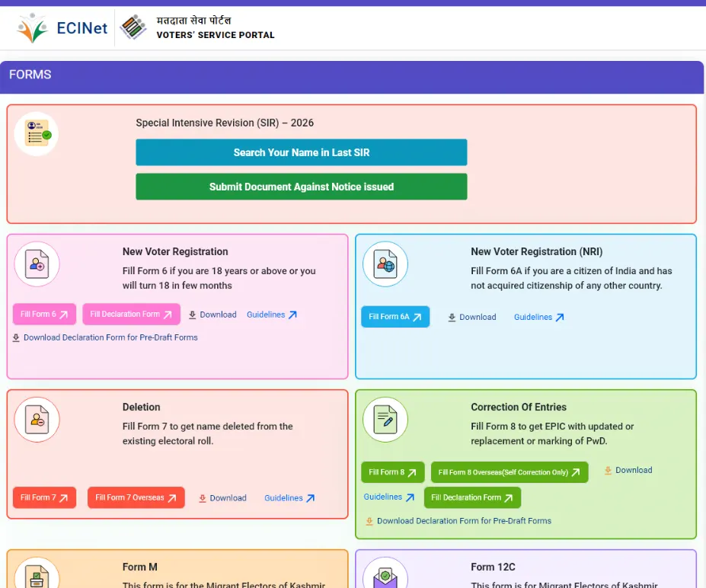Click the ECINet logo
This screenshot has width=706, height=588.
point(62,28)
